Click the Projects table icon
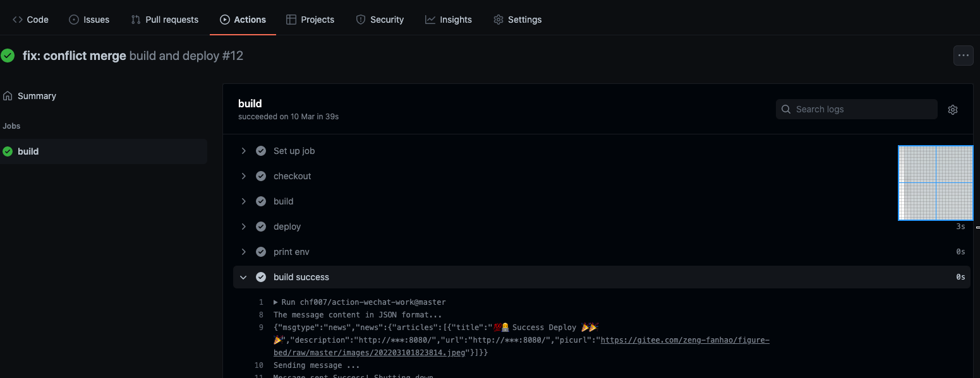This screenshot has height=378, width=980. [291, 20]
